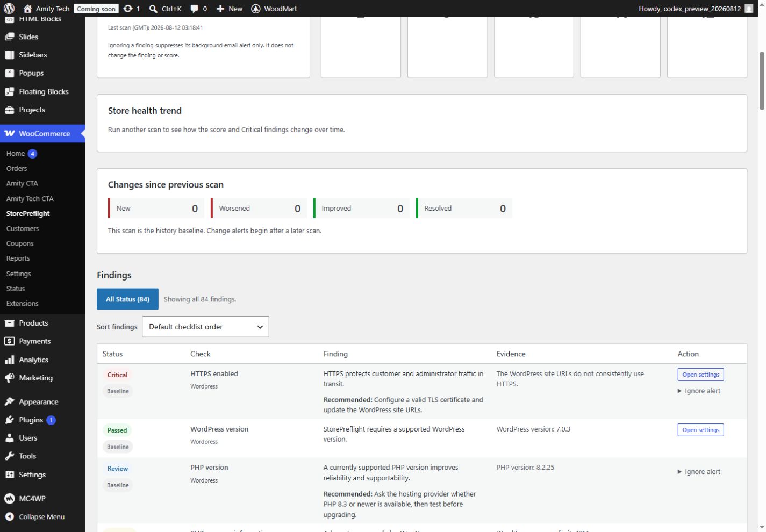Select the StorePreflight submenu item
Viewport: 766px width, 532px height.
tap(28, 213)
